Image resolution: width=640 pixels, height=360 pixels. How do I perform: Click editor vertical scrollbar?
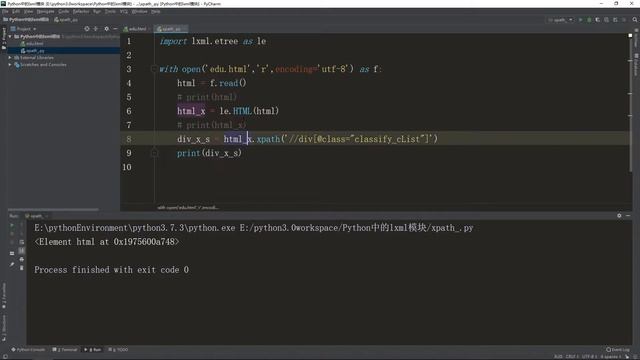tap(630, 106)
